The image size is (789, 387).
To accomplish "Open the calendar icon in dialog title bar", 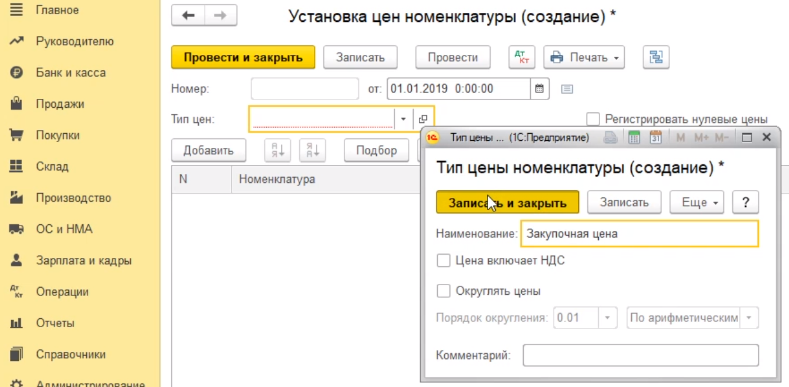I will point(656,137).
